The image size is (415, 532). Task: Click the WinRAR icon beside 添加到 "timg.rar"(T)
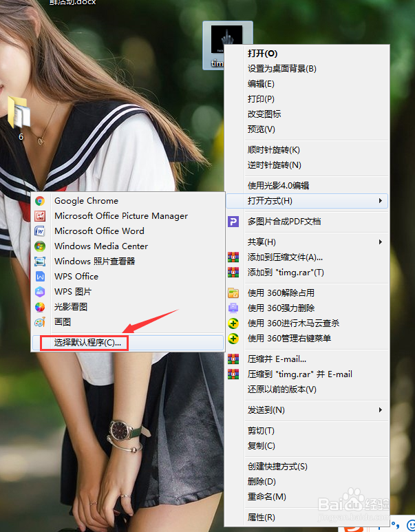[x=233, y=273]
